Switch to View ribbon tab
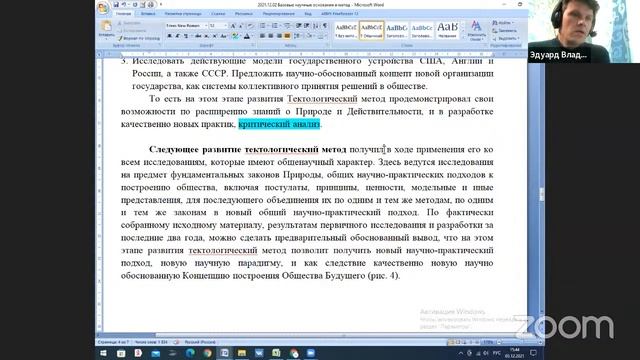The height and width of the screenshot is (360, 640). pyautogui.click(x=308, y=14)
